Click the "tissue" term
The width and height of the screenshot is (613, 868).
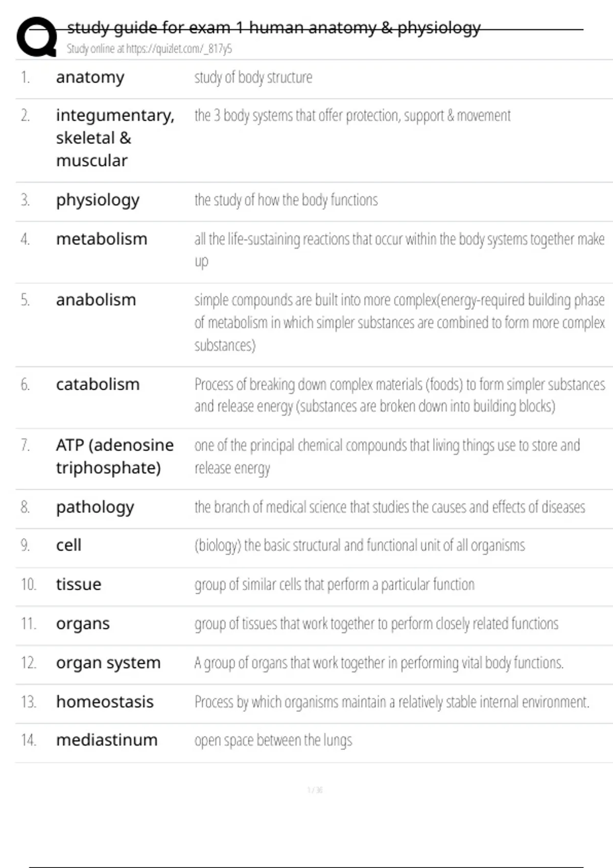click(79, 584)
